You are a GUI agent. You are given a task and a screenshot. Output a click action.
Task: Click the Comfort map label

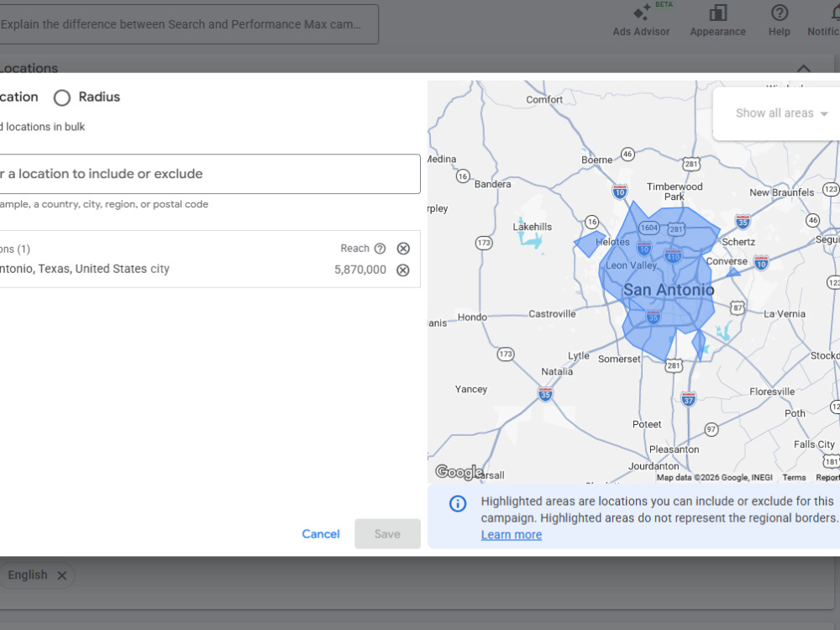pyautogui.click(x=544, y=100)
